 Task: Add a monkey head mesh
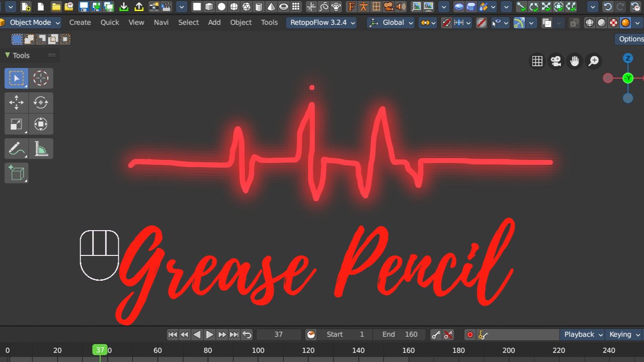coord(337,7)
